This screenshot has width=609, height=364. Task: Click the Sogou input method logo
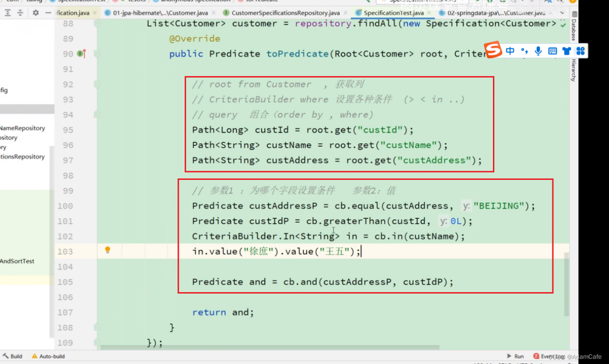493,49
